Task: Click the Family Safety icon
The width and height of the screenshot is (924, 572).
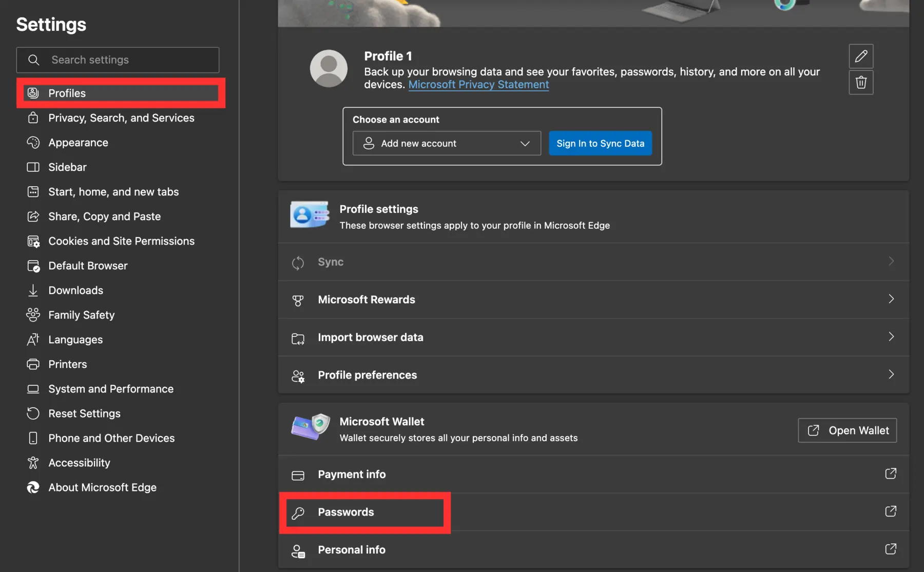Action: tap(33, 315)
